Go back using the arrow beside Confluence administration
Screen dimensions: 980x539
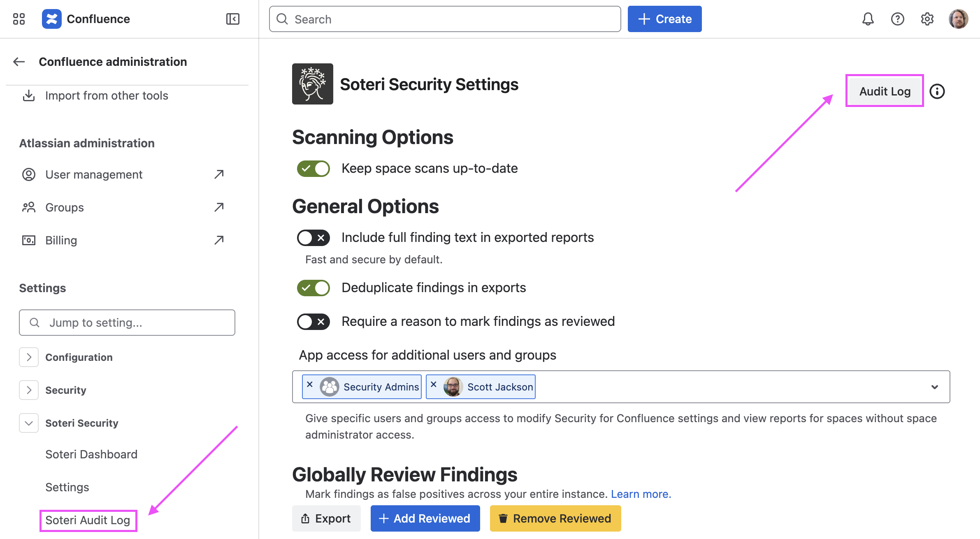tap(19, 62)
